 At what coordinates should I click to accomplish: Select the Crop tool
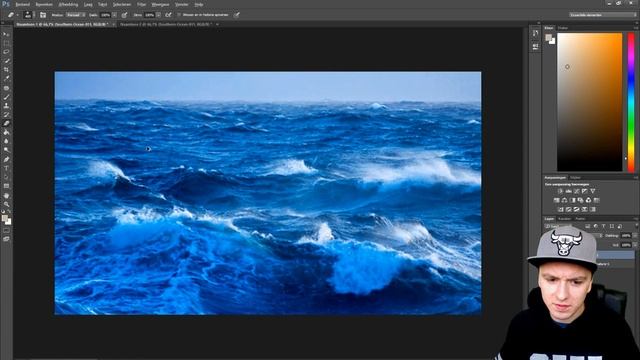pyautogui.click(x=6, y=70)
